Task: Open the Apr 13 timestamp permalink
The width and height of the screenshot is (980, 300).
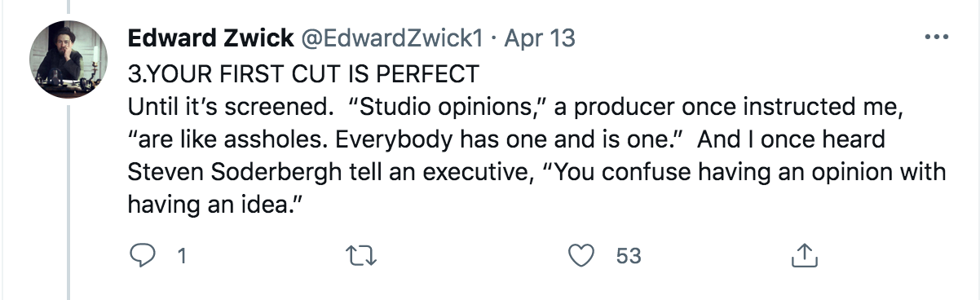Action: click(540, 37)
